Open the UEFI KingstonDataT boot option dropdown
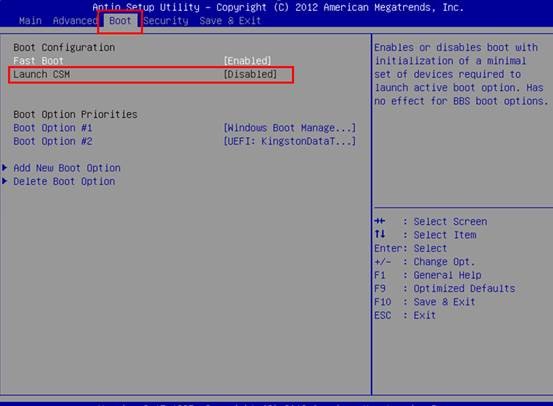This screenshot has height=406, width=553. pyautogui.click(x=290, y=141)
